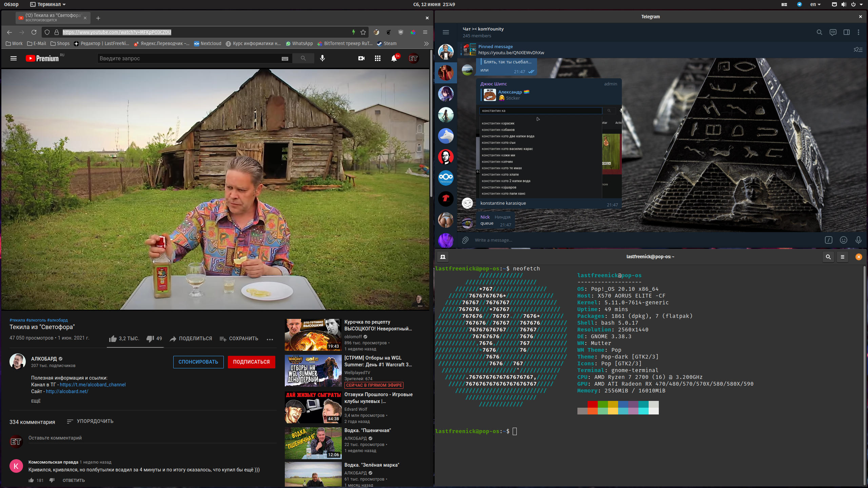Open system status menu arrow
This screenshot has height=488, width=868.
click(861, 4)
